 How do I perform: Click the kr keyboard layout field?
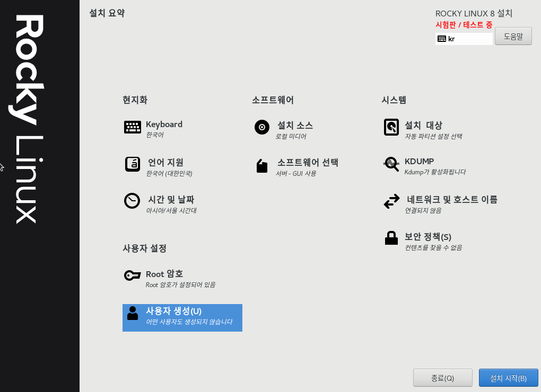pyautogui.click(x=464, y=39)
